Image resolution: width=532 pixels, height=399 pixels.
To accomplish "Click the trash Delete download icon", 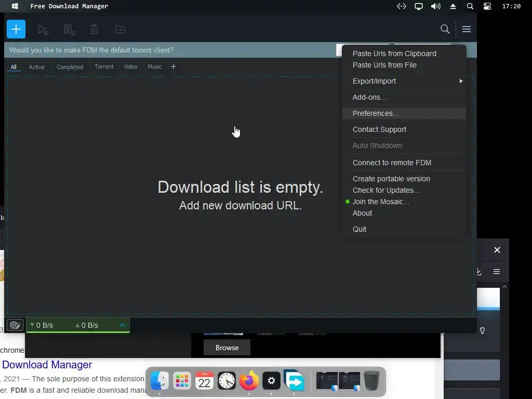I will [x=94, y=29].
